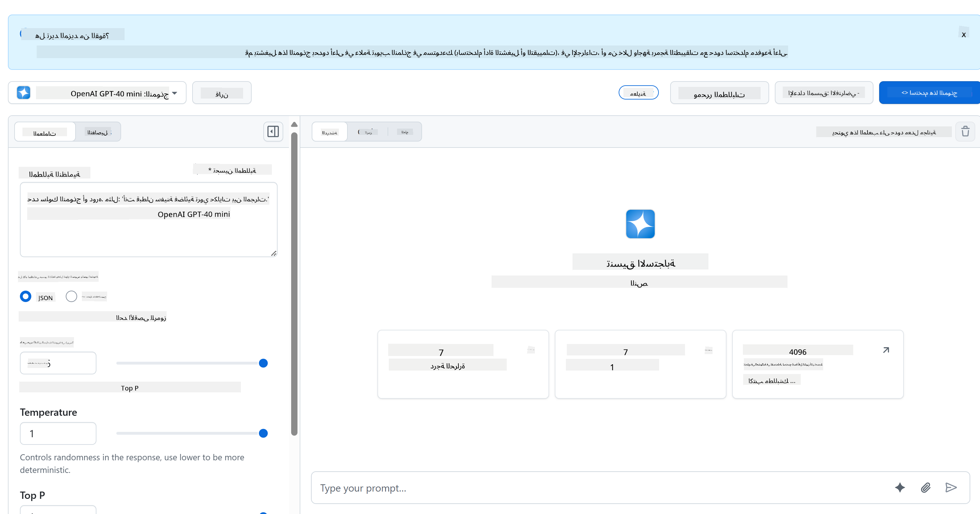The image size is (980, 514).
Task: Select the radio button next to JSON
Action: pyautogui.click(x=71, y=297)
